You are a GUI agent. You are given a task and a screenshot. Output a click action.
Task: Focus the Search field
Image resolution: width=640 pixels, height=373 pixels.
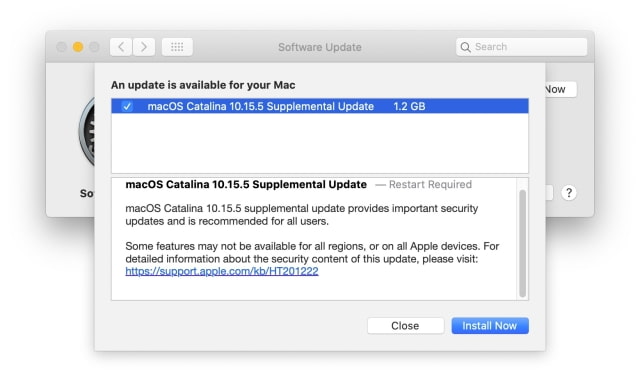pos(521,47)
